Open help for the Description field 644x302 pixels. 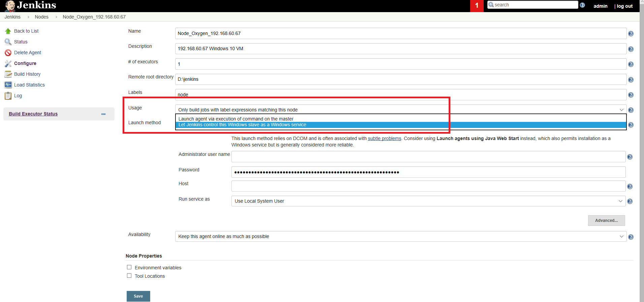point(631,49)
